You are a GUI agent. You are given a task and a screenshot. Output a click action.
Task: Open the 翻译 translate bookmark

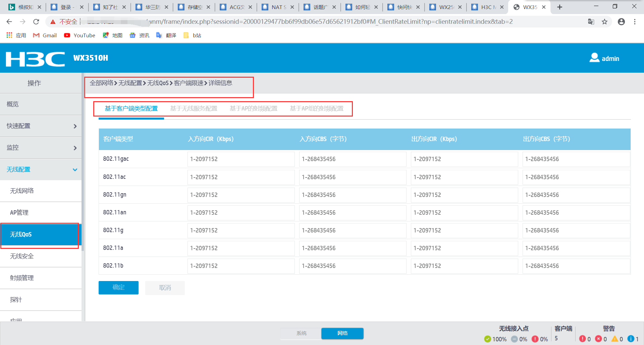166,35
